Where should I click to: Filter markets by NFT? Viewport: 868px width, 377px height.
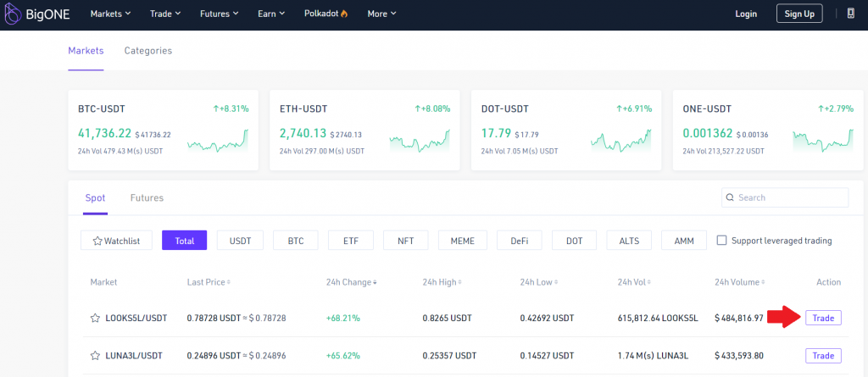point(406,241)
